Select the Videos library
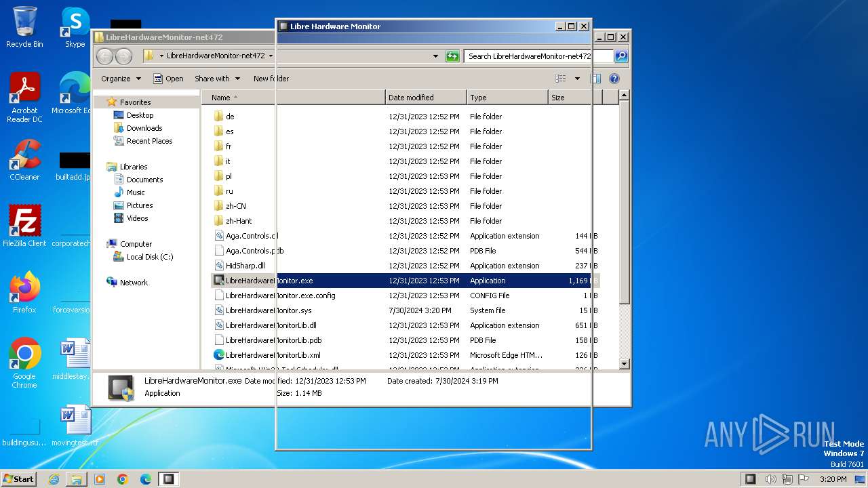868x488 pixels. click(130, 218)
